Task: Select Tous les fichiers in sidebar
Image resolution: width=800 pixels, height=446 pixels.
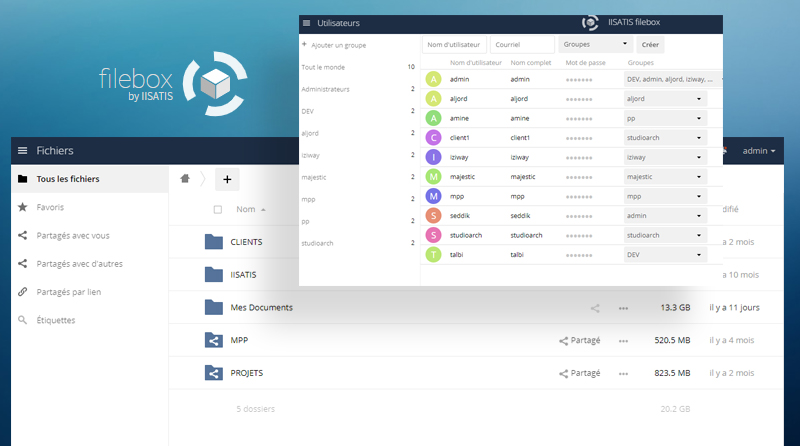Action: click(67, 179)
